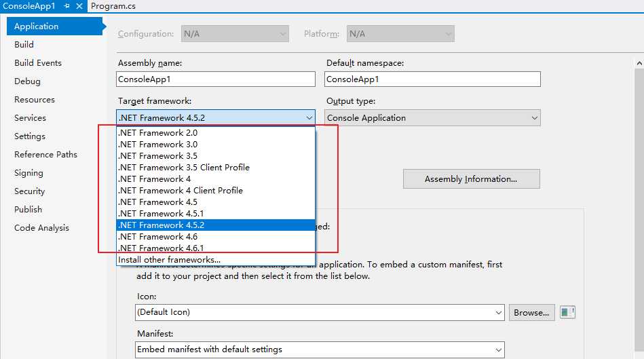Open the Build Events page
Screen dimensions: 644x359
click(38, 63)
